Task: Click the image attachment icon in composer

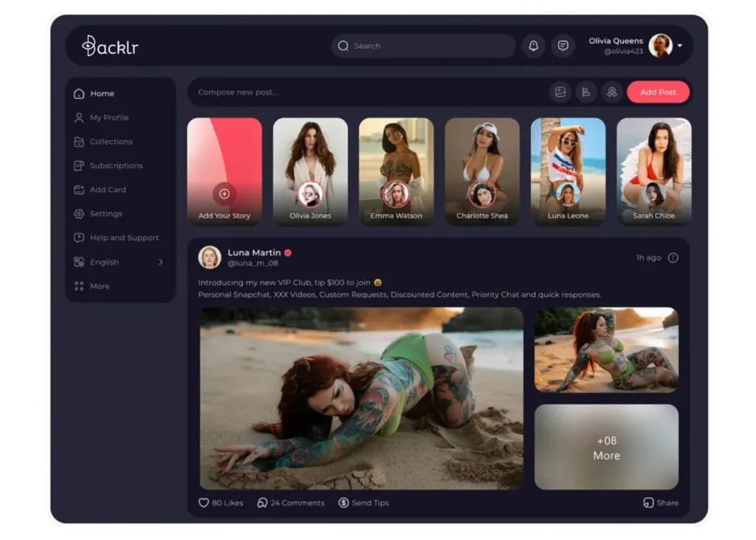Action: (560, 92)
